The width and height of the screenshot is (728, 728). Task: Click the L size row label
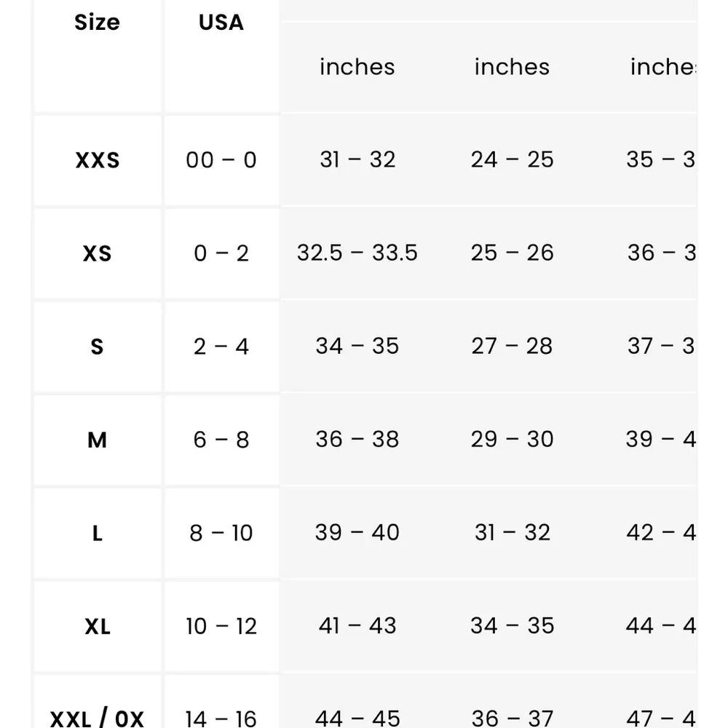tap(97, 533)
